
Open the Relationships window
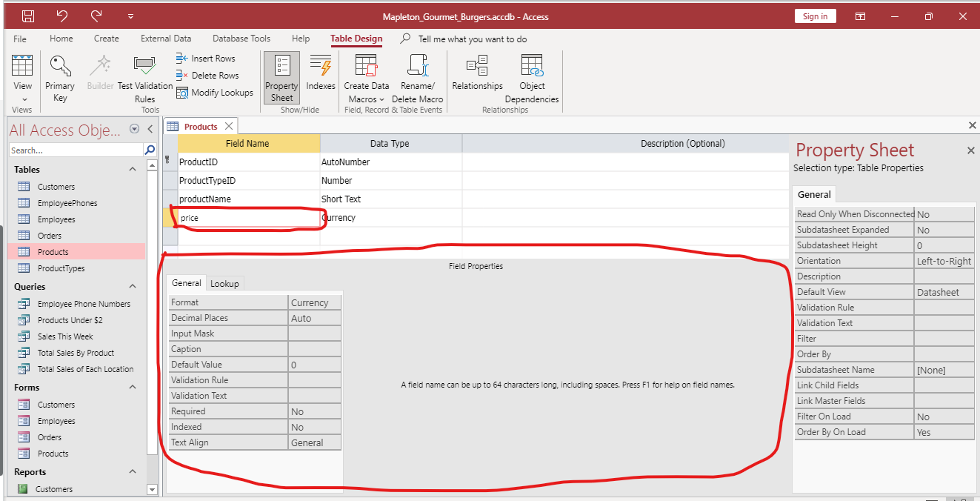click(477, 72)
